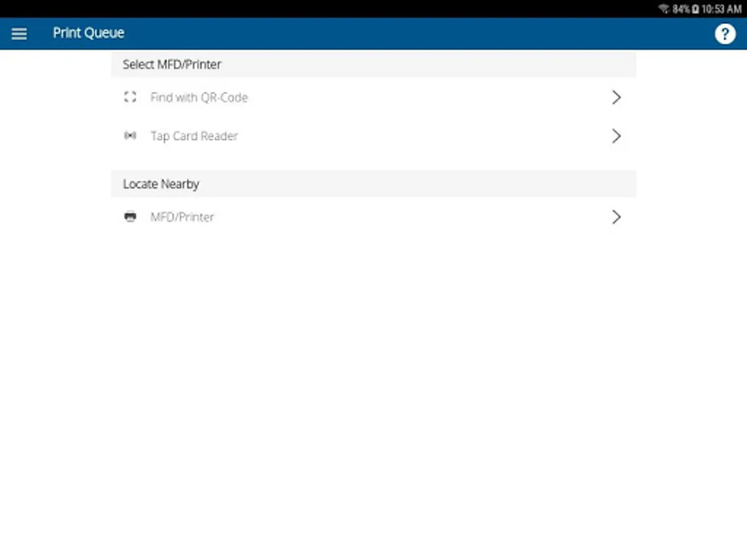Image resolution: width=747 pixels, height=560 pixels.
Task: Tap the card reader NFC icon
Action: click(x=130, y=136)
